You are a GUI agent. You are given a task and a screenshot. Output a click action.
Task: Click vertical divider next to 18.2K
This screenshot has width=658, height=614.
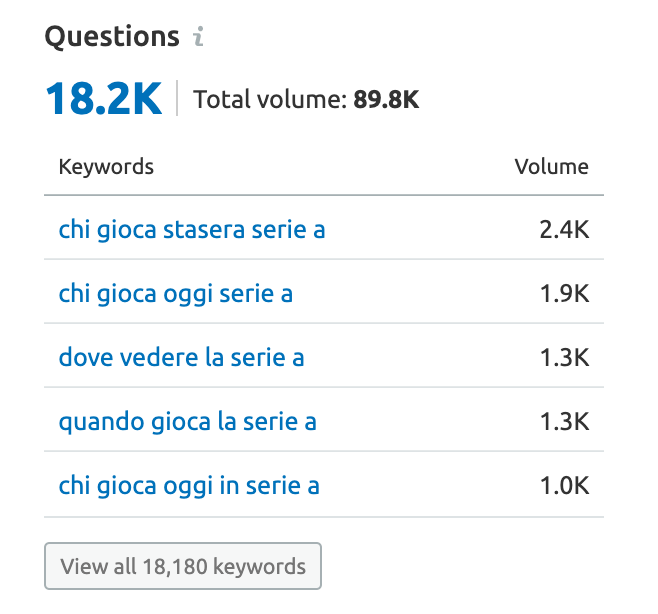point(177,98)
